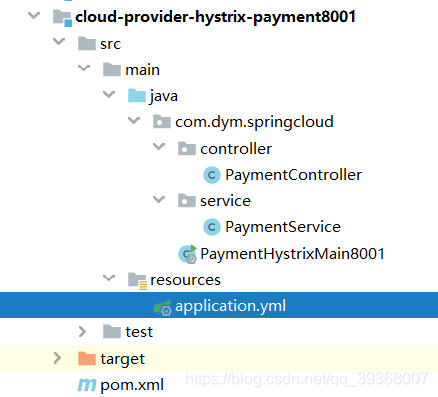Click the src folder icon

87,44
